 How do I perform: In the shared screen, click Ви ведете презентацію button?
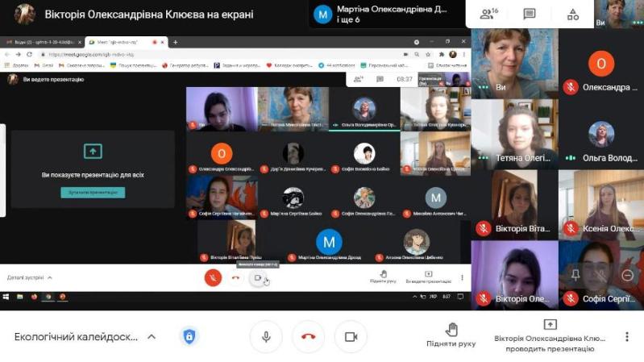click(428, 277)
